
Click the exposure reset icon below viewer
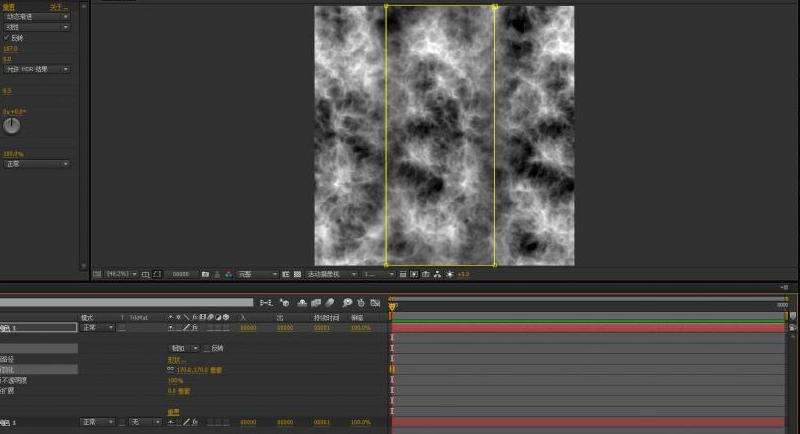pos(450,273)
